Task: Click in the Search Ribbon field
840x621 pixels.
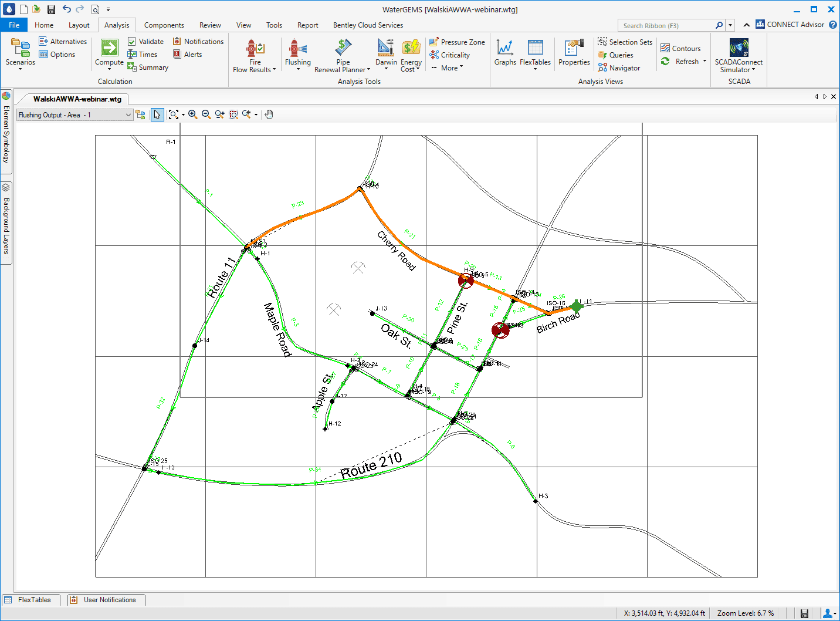Action: tap(666, 26)
